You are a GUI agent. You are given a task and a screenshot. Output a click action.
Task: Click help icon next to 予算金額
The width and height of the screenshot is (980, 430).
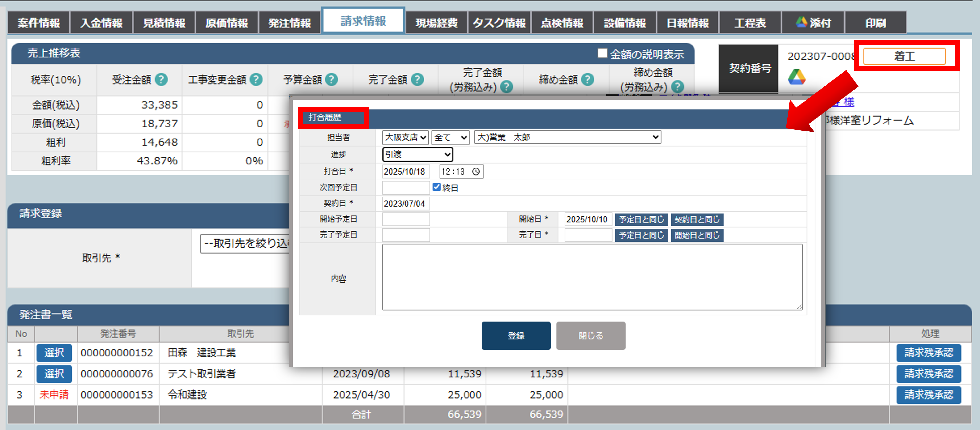[332, 79]
